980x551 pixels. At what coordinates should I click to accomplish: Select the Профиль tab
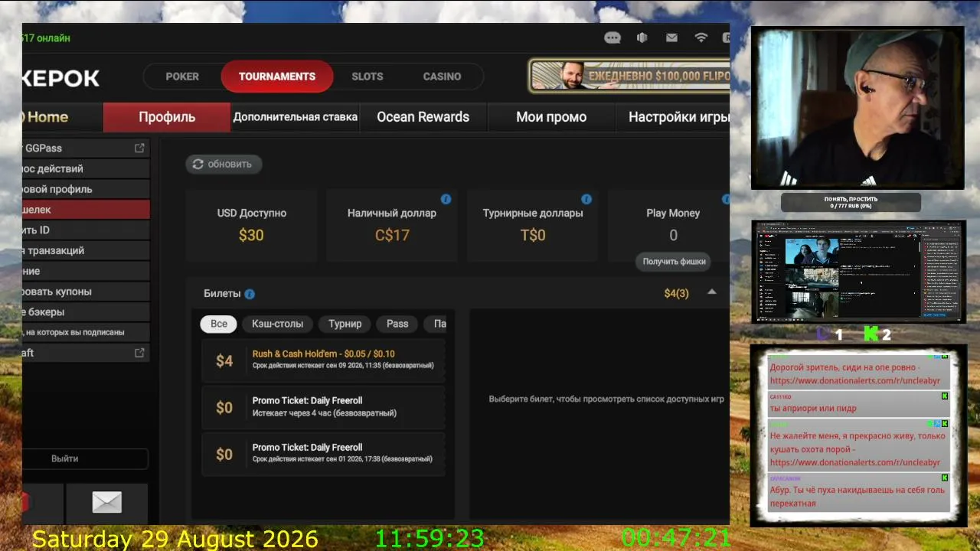[167, 117]
